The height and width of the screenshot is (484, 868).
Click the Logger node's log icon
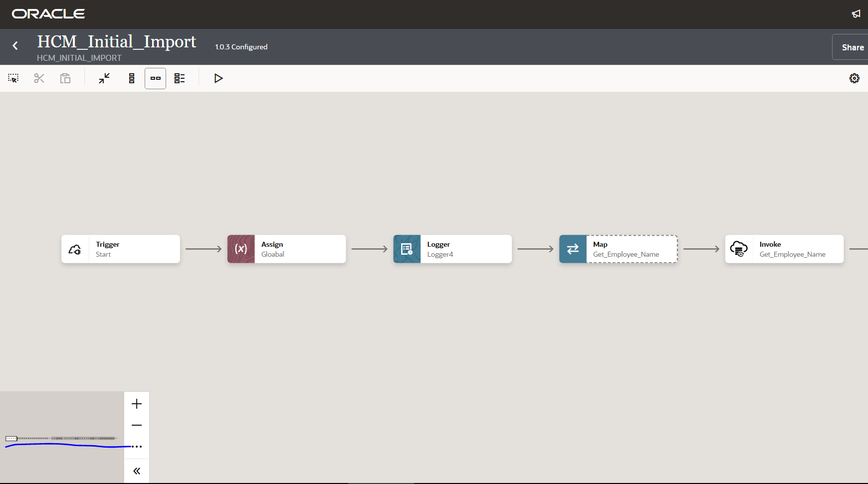pos(407,249)
